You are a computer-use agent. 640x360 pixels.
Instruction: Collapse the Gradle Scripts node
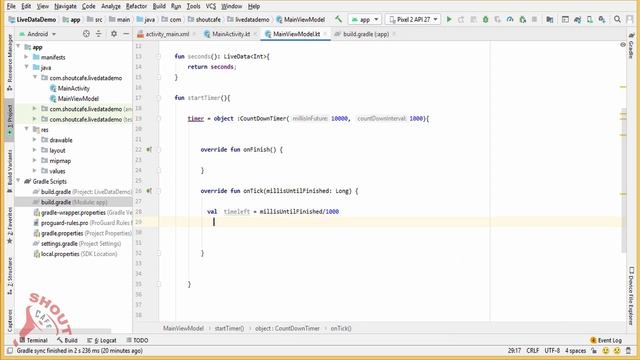click(18, 181)
